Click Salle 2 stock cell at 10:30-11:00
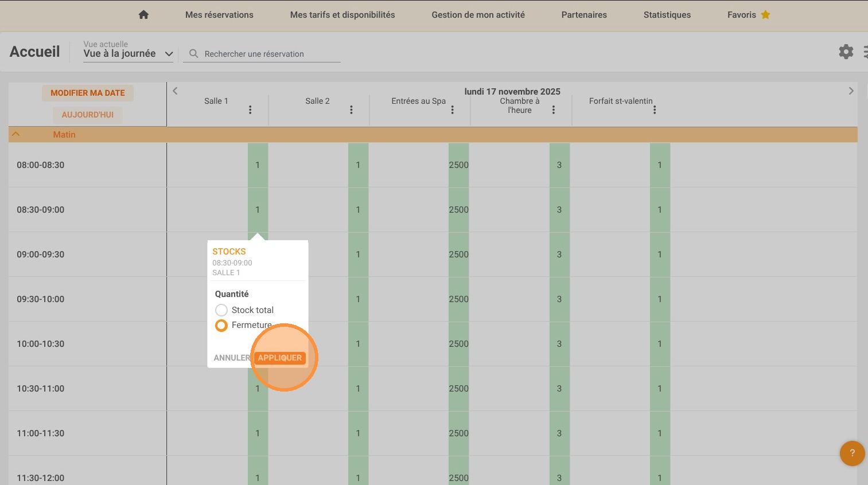The width and height of the screenshot is (868, 485). [x=358, y=389]
